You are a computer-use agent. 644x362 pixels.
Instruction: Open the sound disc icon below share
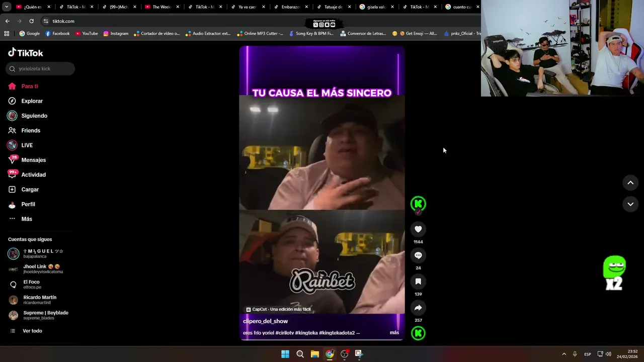418,333
